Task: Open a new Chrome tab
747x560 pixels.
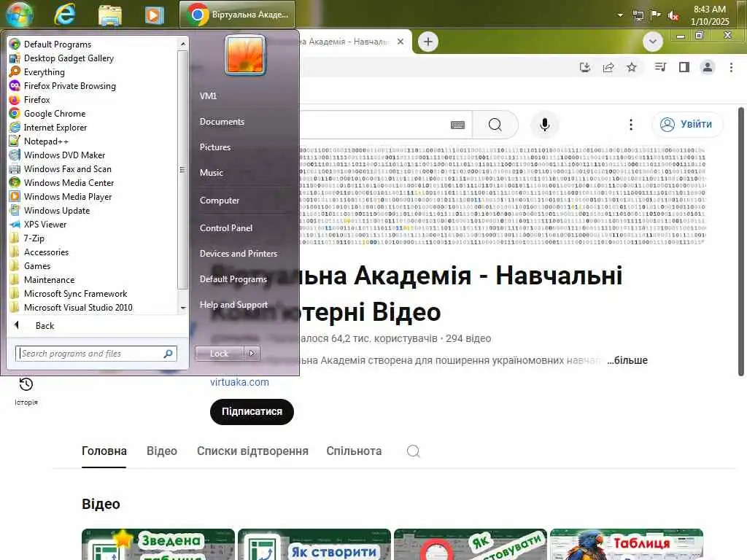Action: 427,42
